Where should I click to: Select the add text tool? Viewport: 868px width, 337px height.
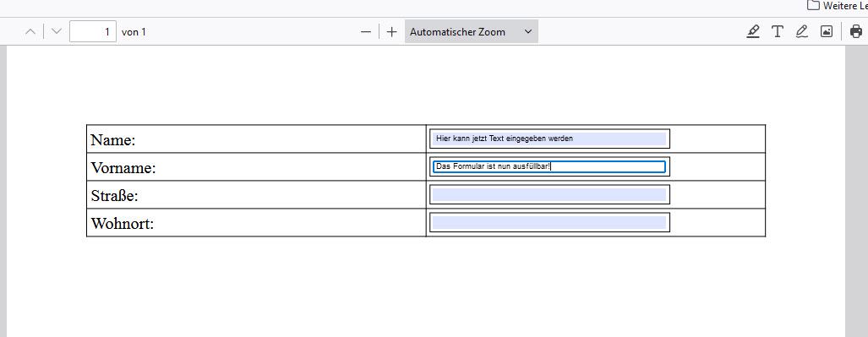point(778,31)
